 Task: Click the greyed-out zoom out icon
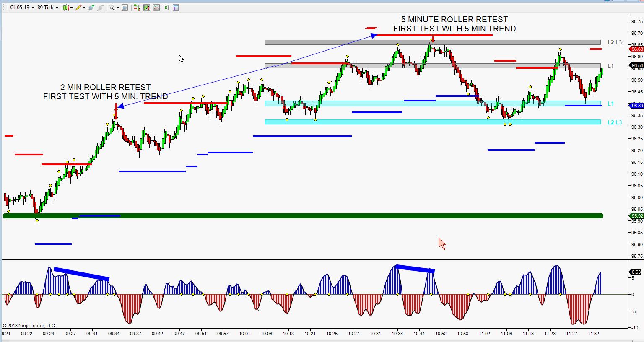(101, 8)
